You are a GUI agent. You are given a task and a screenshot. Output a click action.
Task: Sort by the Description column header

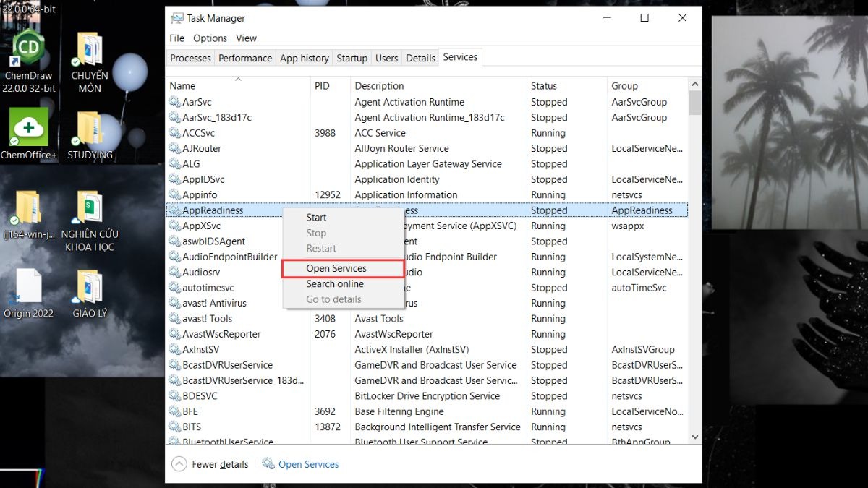(x=439, y=85)
